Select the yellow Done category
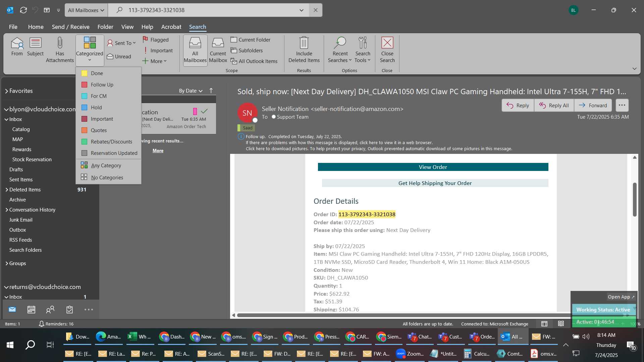 tap(108, 73)
